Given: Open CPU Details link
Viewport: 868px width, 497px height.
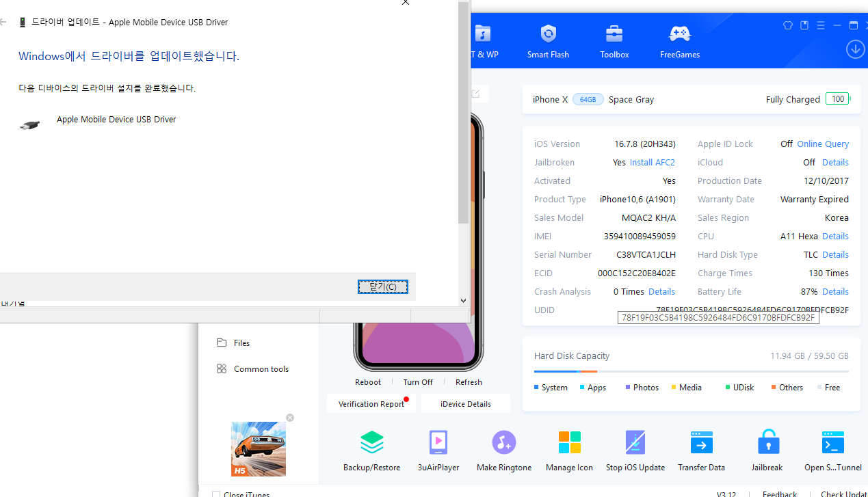Looking at the screenshot, I should 835,237.
